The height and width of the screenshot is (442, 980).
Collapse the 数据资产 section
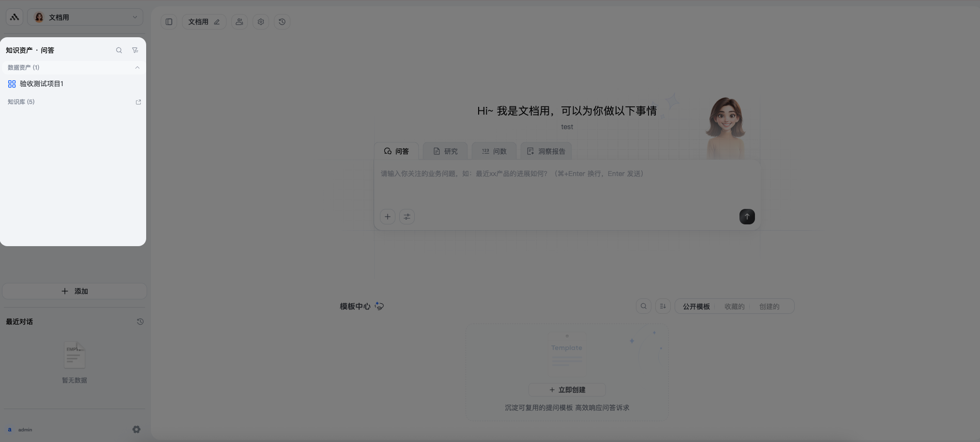tap(137, 67)
